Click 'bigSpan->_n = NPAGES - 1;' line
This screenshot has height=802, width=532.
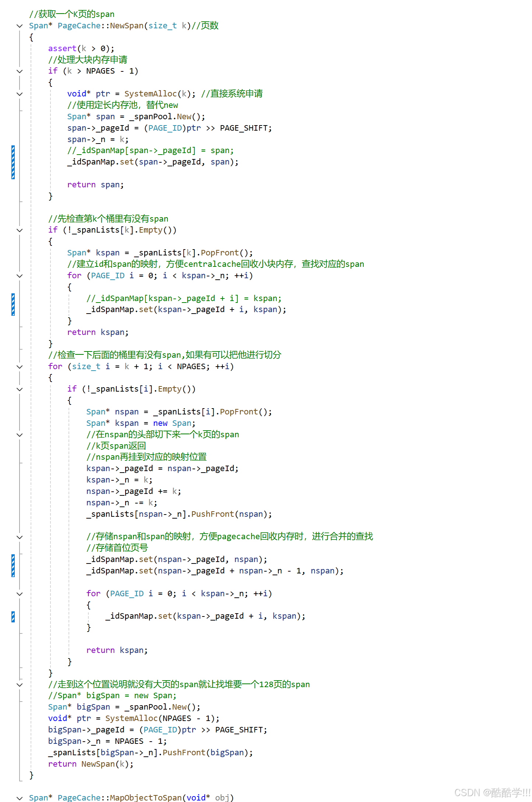(x=108, y=741)
